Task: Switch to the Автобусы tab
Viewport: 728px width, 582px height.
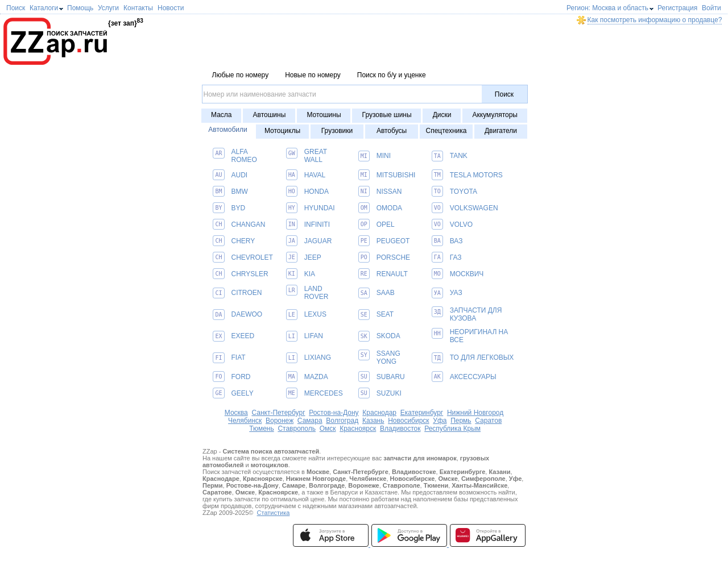Action: (391, 131)
